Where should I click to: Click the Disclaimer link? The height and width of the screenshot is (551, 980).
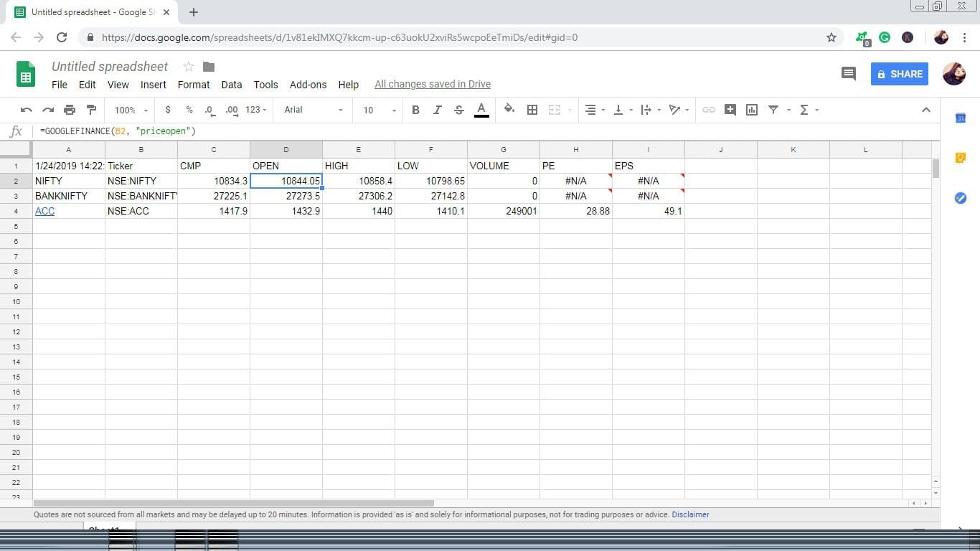click(690, 514)
